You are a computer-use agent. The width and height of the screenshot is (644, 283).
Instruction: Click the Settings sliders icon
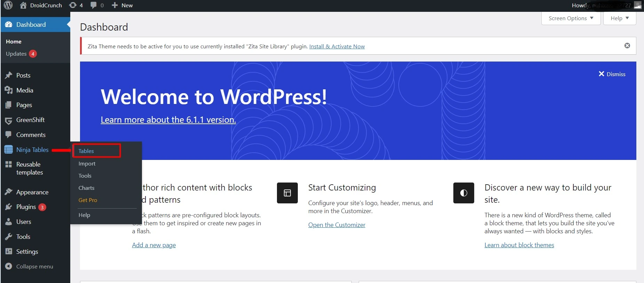point(9,251)
